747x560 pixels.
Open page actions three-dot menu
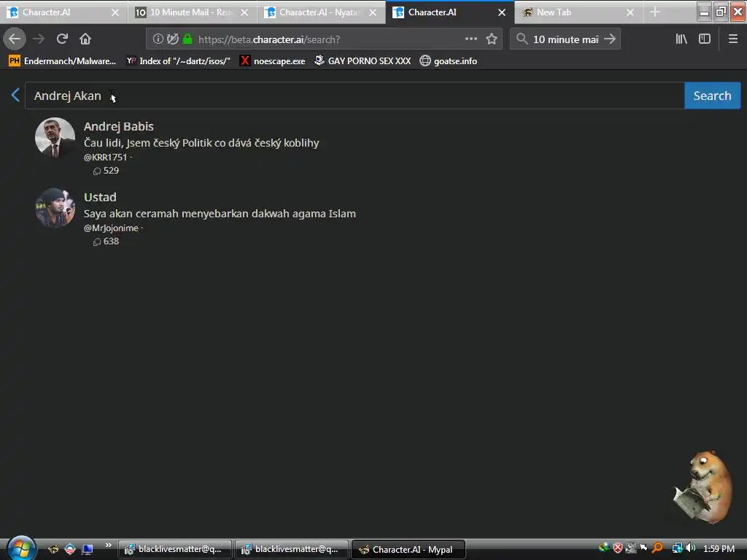tap(471, 39)
